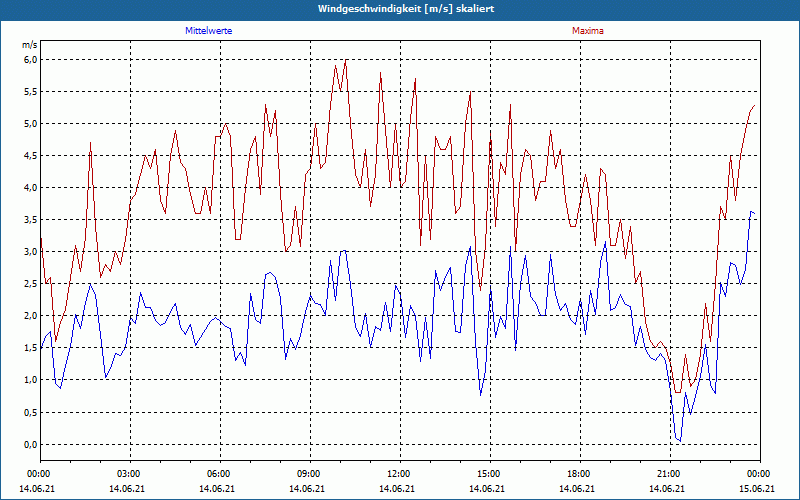Select the red Maxima legend label
The height and width of the screenshot is (500, 800).
coord(588,31)
